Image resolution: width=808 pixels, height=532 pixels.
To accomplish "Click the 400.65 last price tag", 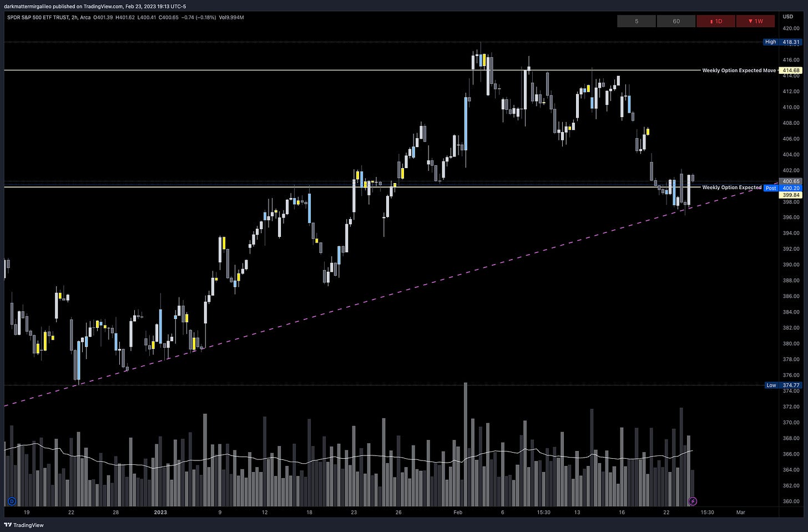I will click(791, 181).
